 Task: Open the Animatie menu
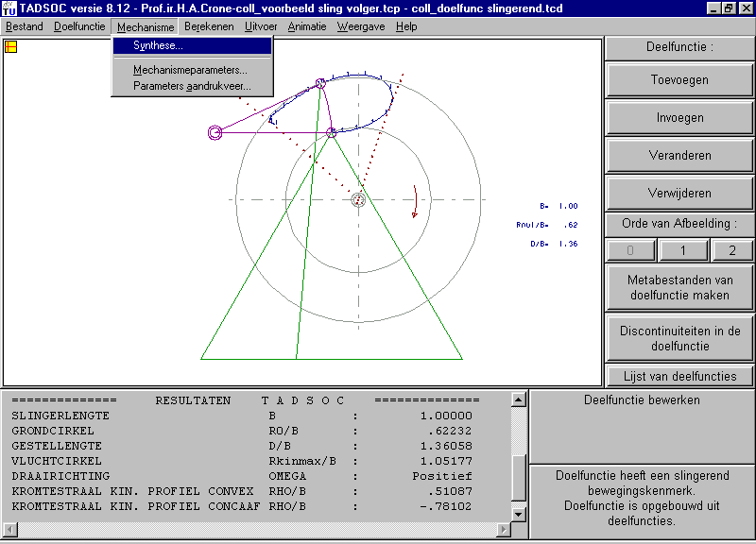pos(307,26)
